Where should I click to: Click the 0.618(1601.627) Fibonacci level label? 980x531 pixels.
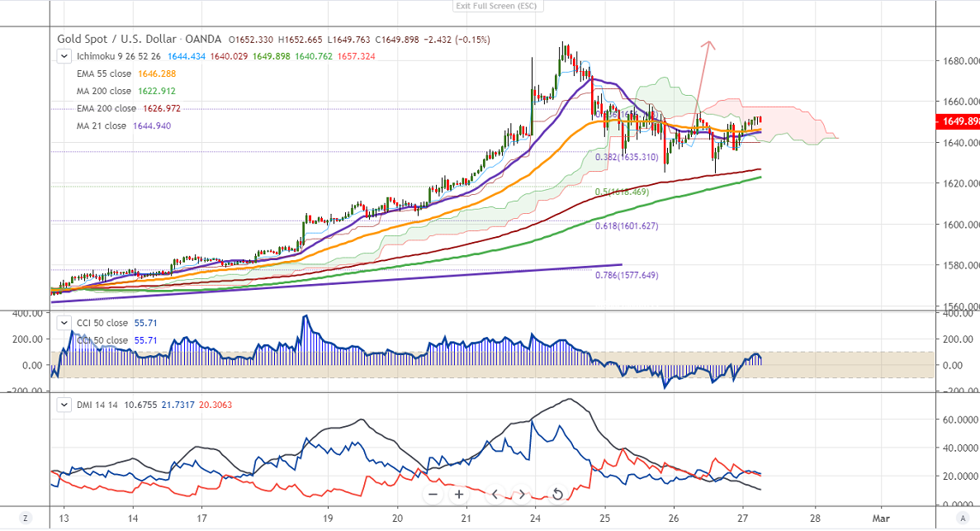point(627,225)
